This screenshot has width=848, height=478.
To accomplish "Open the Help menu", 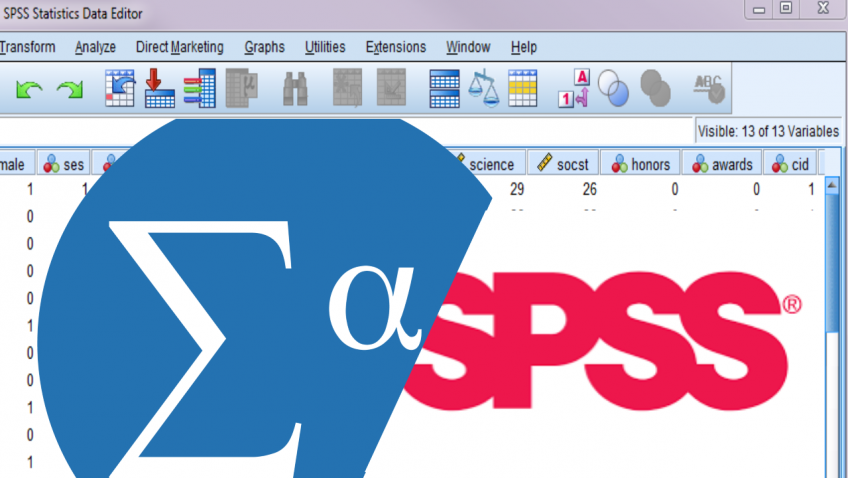I will pos(524,48).
